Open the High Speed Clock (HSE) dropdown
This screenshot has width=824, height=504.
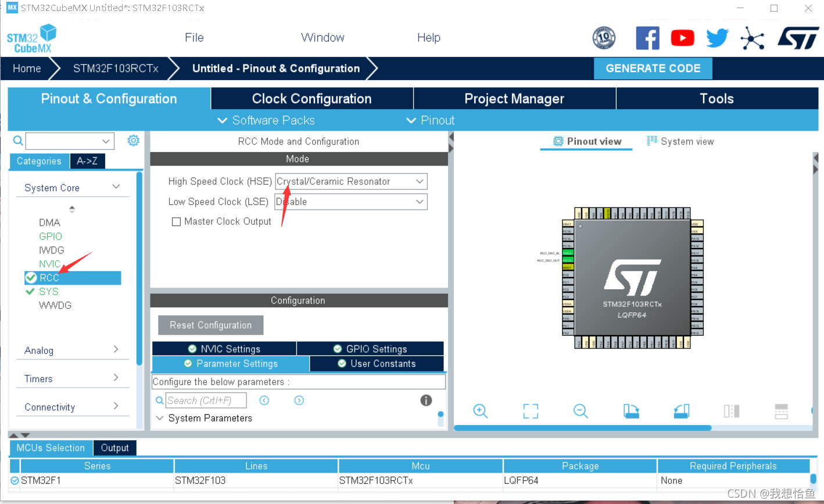[351, 181]
